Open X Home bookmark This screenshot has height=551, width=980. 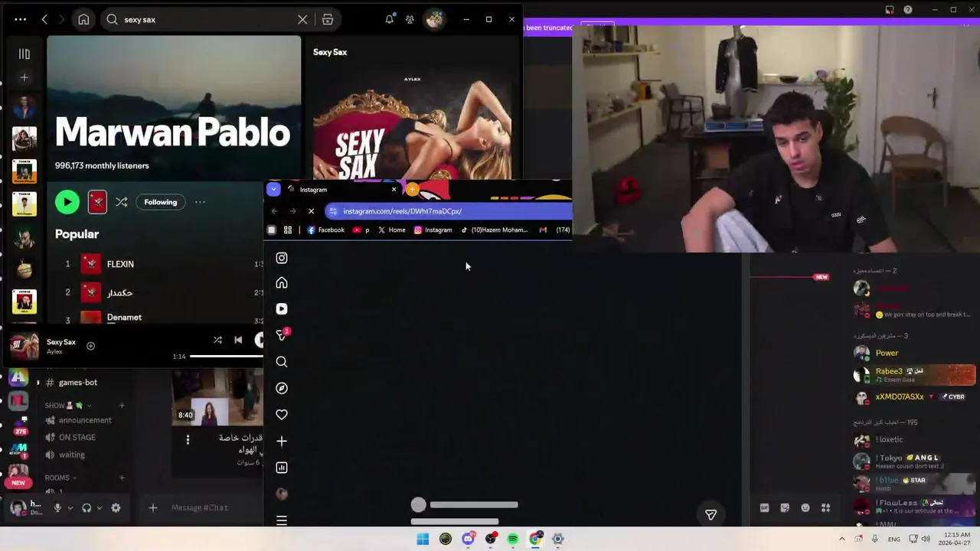coord(391,230)
